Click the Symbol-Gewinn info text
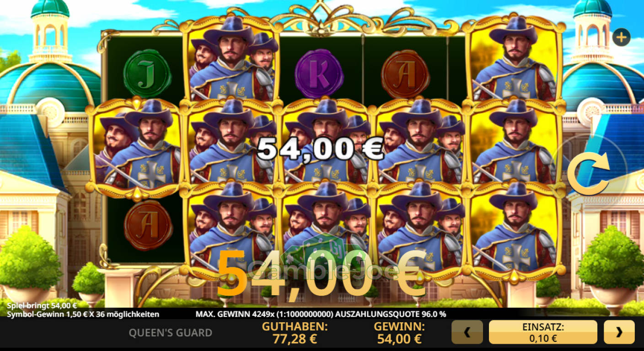Viewport: 644px width, 351px height. 83,314
